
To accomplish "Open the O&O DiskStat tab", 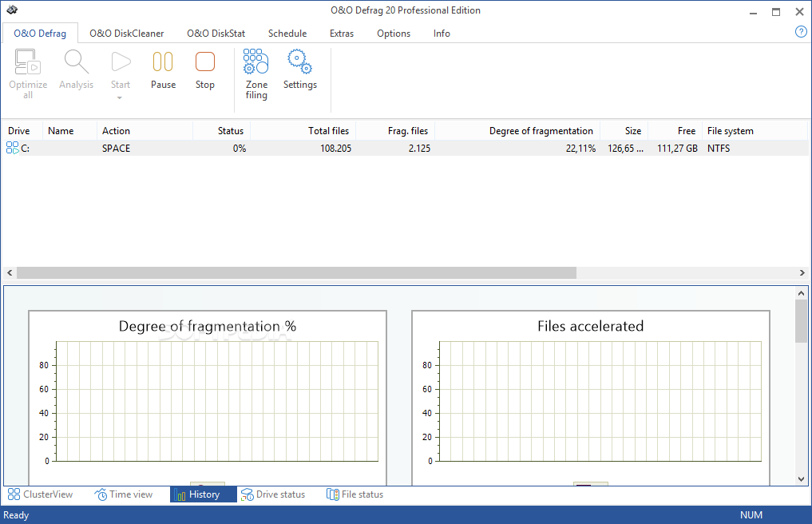I will pyautogui.click(x=216, y=34).
